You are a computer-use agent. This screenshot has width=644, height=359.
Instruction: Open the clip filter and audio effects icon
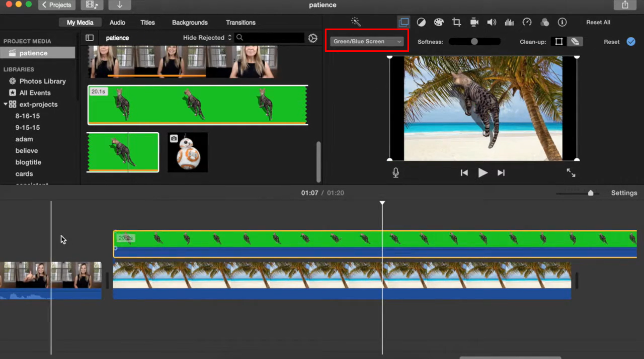544,22
